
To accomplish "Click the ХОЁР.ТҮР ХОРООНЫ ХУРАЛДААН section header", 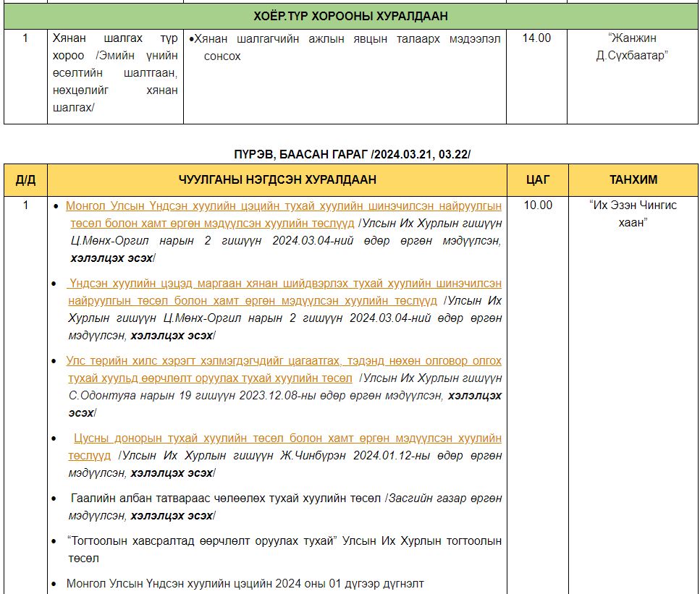I will [x=350, y=16].
